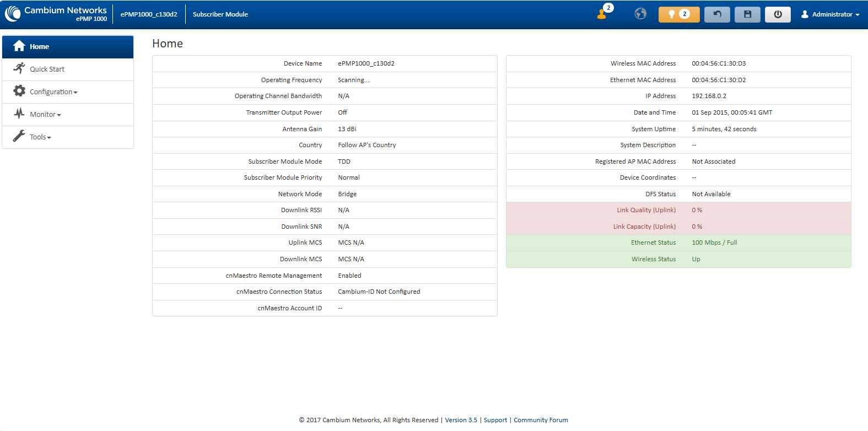Click the Downlink RSSI label
The image size is (868, 431).
click(301, 210)
